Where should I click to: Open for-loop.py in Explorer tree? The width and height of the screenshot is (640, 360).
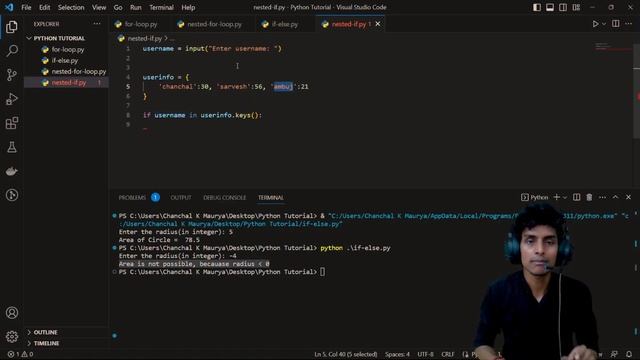click(x=66, y=49)
